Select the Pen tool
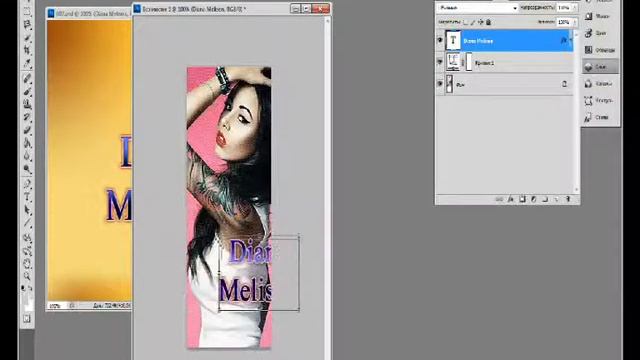The image size is (640, 360). pos(27,183)
